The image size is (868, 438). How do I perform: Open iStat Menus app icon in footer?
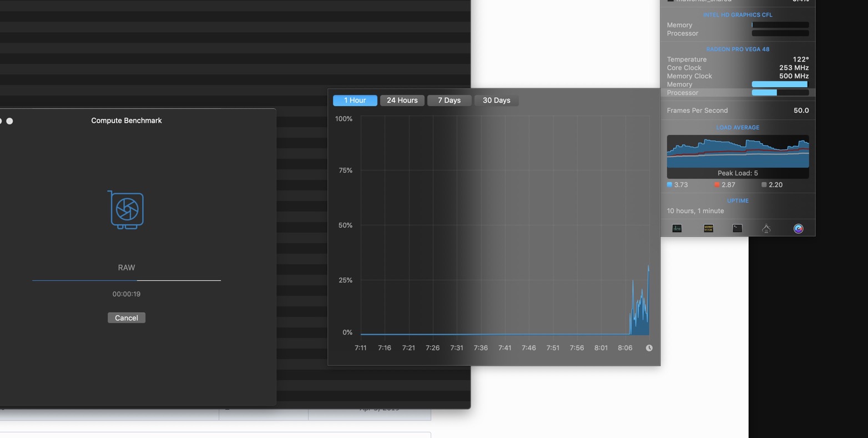tap(798, 228)
